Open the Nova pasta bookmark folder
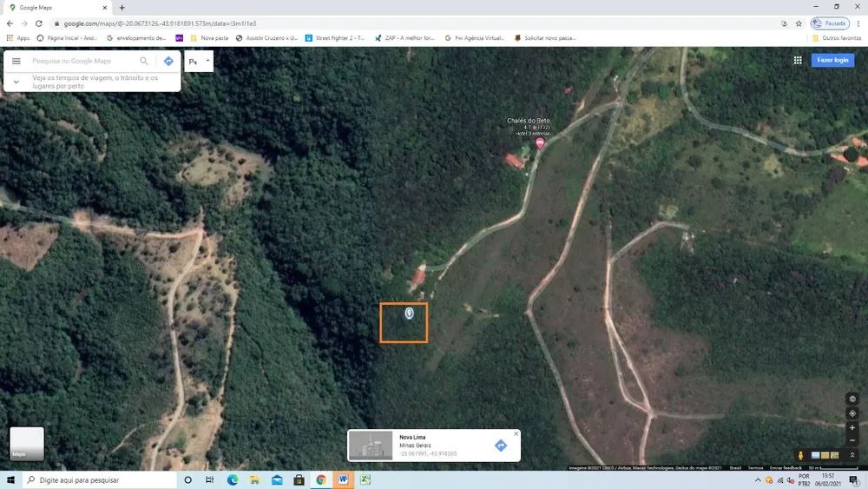868x489 pixels. (x=209, y=37)
